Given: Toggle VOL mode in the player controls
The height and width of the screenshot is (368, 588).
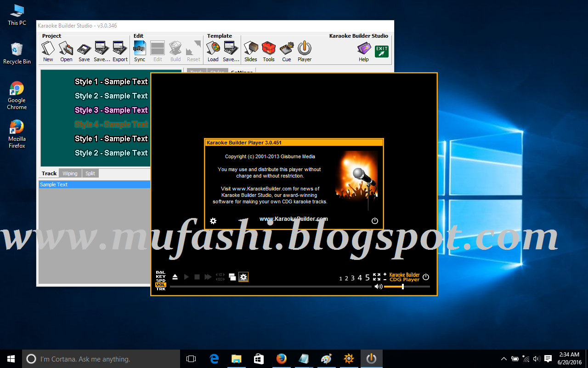Looking at the screenshot, I should click(x=160, y=285).
